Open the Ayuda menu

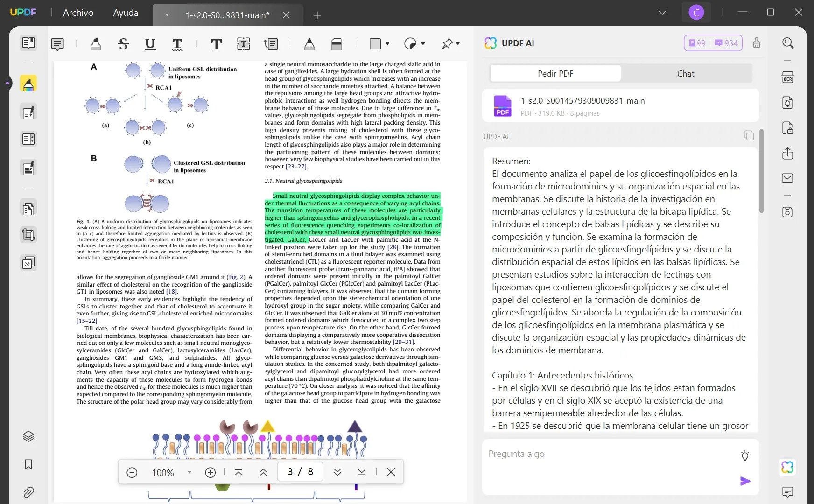point(126,13)
